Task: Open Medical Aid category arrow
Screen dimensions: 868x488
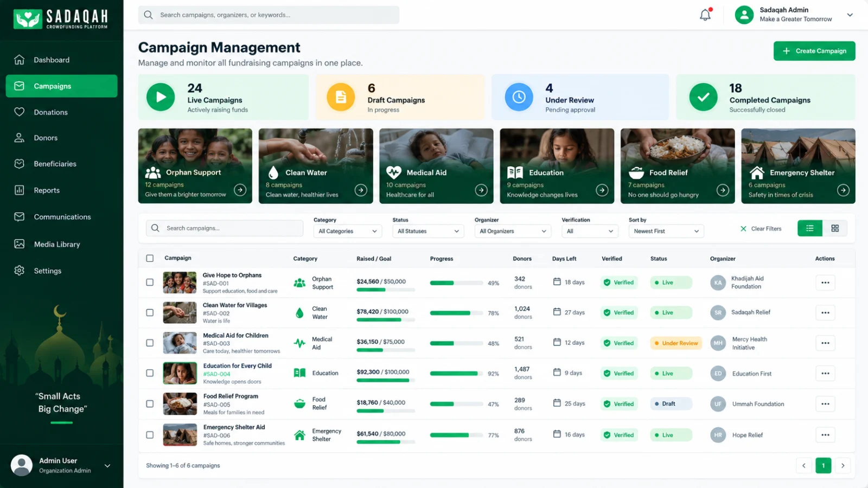Action: (x=481, y=190)
